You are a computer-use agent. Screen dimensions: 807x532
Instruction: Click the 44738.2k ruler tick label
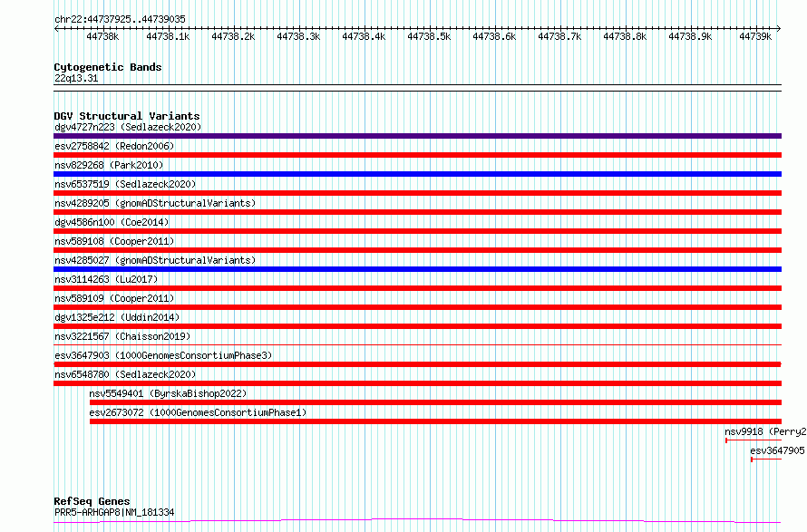tap(233, 36)
